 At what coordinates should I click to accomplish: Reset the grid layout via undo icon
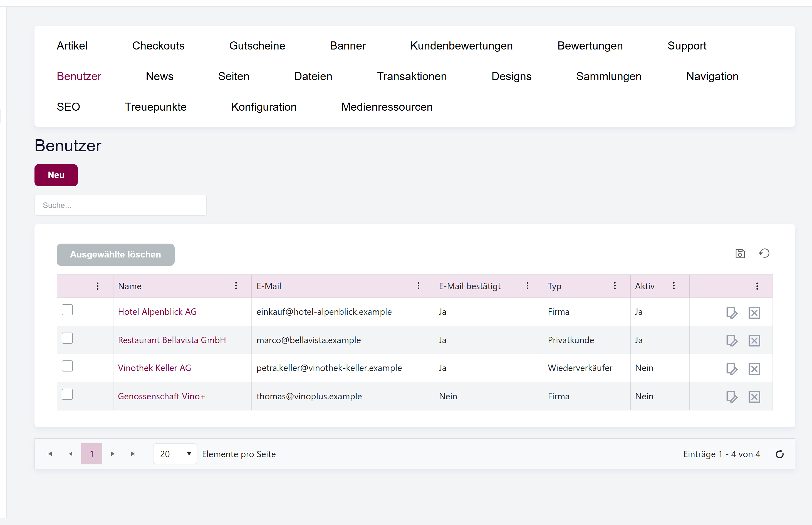[x=764, y=253]
